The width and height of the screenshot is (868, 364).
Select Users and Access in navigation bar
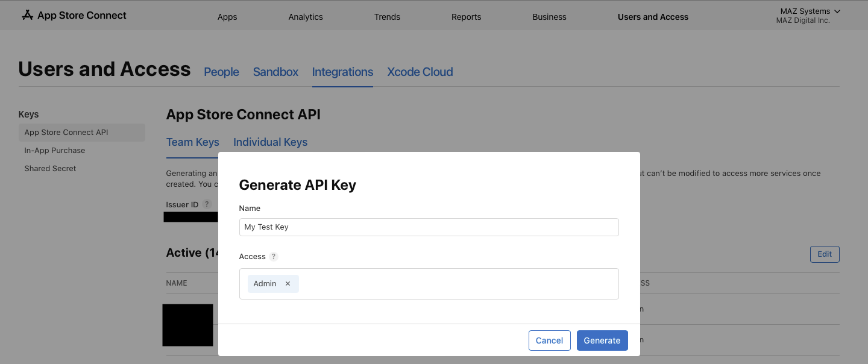(x=653, y=17)
